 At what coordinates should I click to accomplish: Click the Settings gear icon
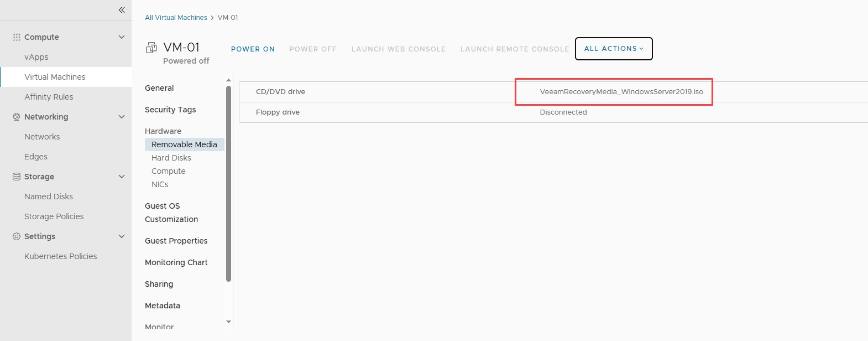click(x=17, y=236)
